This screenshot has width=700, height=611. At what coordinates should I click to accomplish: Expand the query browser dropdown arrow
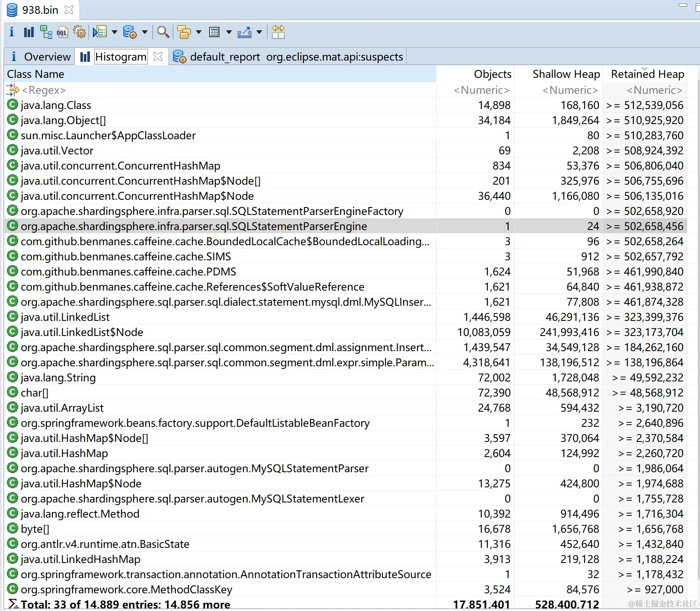pyautogui.click(x=145, y=32)
